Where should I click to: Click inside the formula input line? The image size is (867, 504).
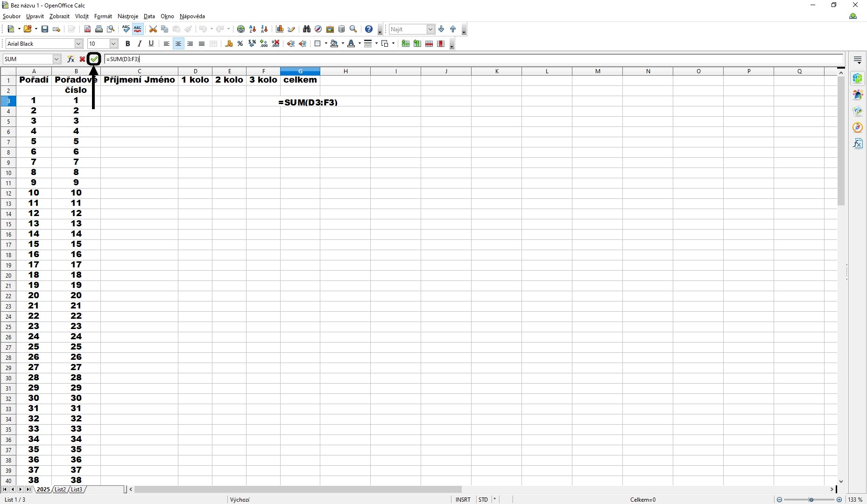474,59
